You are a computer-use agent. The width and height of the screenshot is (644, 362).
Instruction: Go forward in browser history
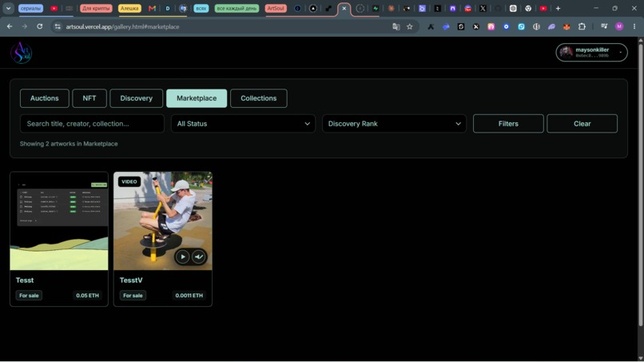click(25, 26)
